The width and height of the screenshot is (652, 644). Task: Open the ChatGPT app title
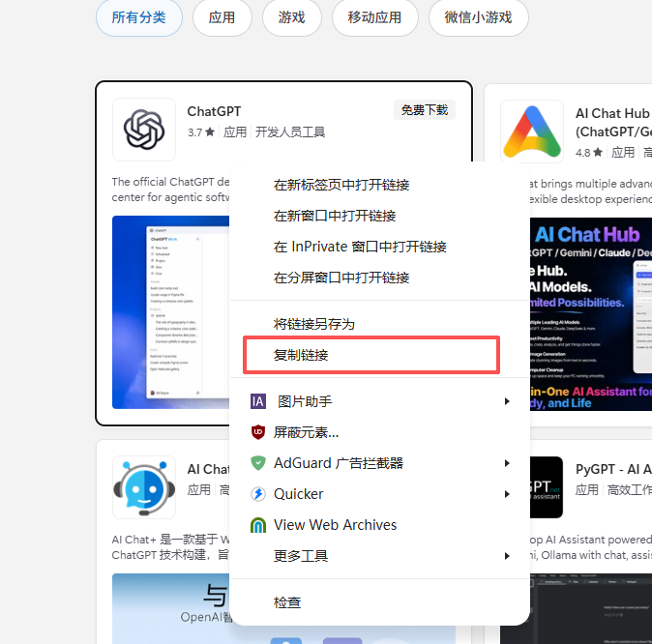tap(214, 111)
